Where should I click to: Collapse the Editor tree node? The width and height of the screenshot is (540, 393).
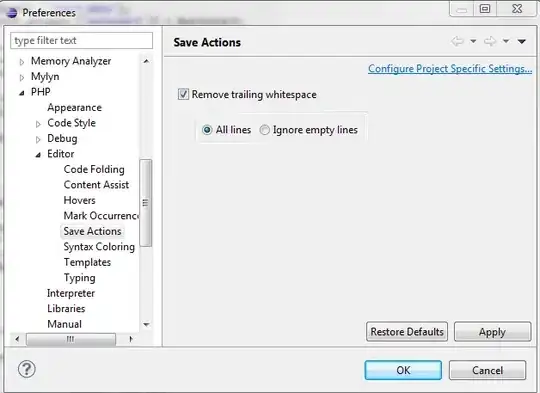point(38,155)
